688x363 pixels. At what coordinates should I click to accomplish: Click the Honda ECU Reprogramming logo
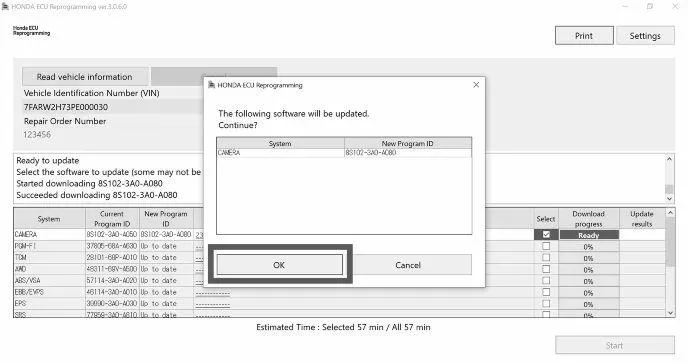pos(31,30)
